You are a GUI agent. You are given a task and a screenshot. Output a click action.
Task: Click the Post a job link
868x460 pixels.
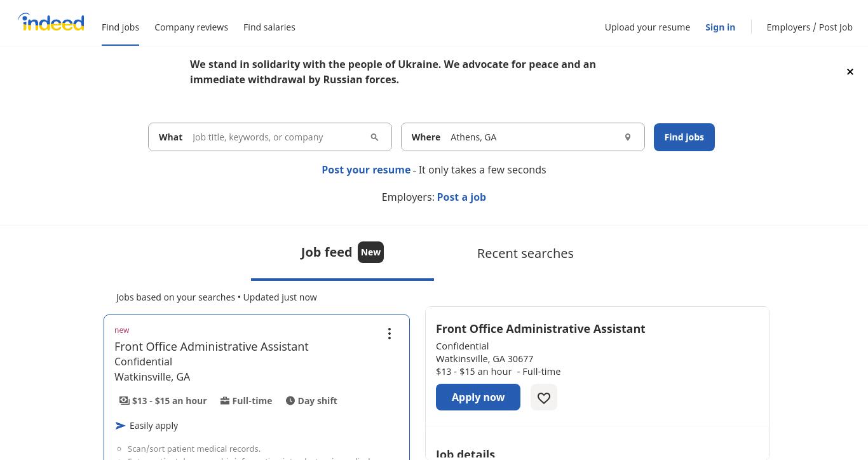point(461,197)
